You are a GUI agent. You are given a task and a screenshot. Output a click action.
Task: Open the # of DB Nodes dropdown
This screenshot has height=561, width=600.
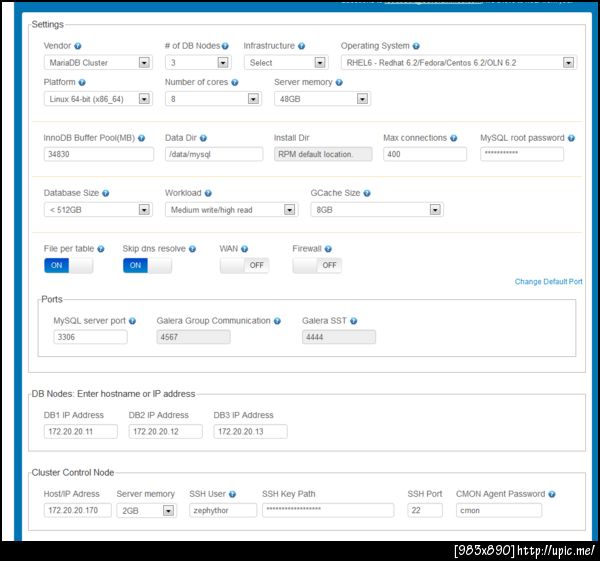click(x=198, y=63)
